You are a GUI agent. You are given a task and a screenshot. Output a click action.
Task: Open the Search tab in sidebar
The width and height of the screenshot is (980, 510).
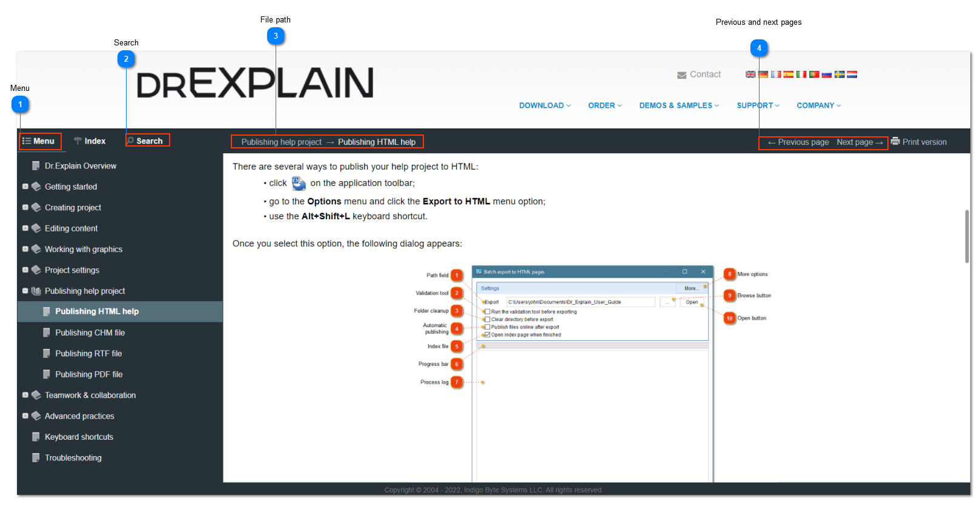(x=148, y=141)
